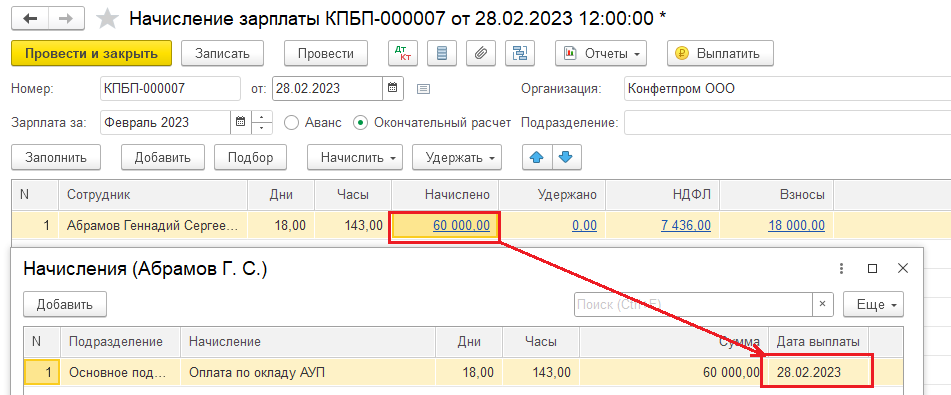Move row down with blue arrow
The height and width of the screenshot is (395, 951).
[x=565, y=157]
